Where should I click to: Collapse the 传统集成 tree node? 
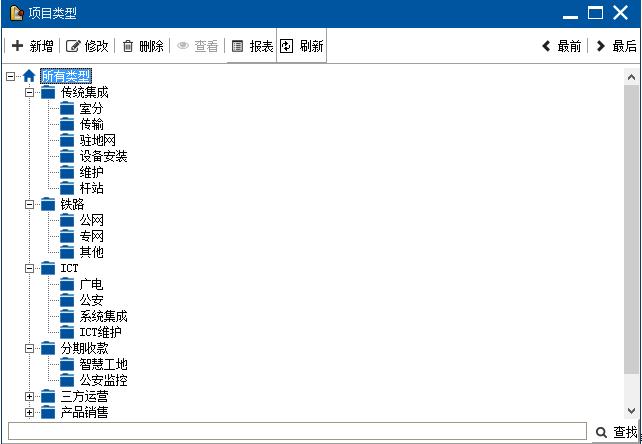point(29,92)
